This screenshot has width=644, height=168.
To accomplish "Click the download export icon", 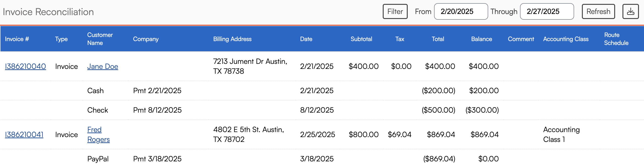I will coord(630,11).
